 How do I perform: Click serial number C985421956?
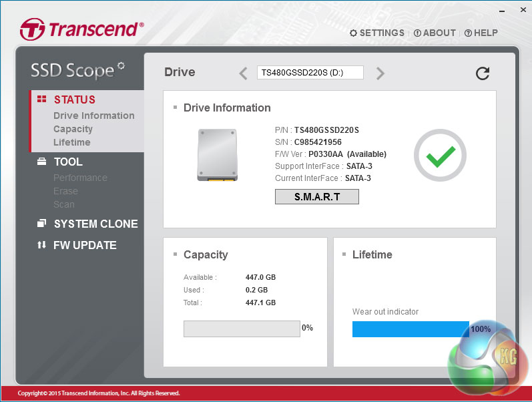point(318,142)
